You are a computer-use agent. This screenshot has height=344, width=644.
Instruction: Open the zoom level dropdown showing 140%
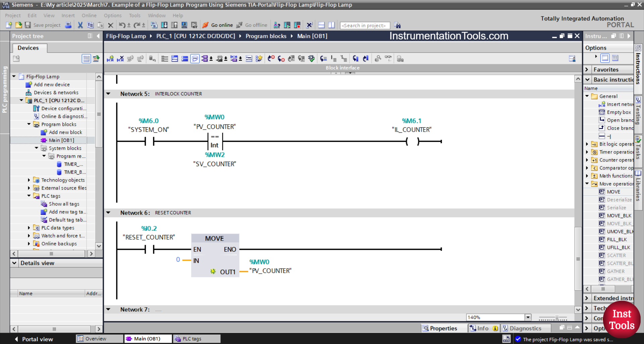[528, 317]
